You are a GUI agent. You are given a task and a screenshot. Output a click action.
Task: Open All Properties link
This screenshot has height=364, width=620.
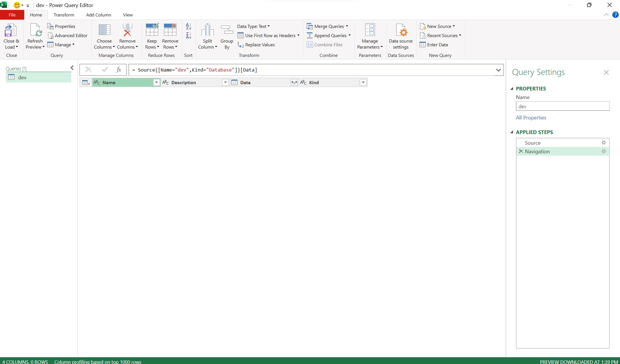(x=531, y=117)
